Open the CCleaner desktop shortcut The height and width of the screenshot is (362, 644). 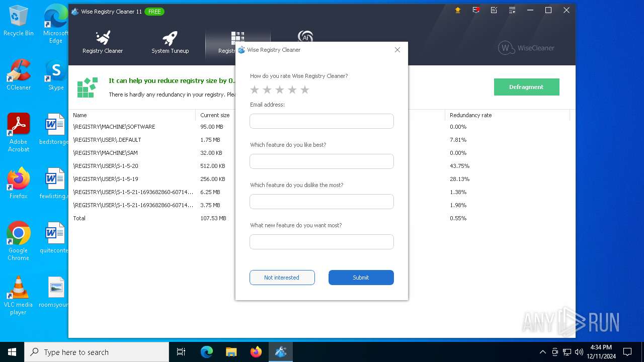19,75
